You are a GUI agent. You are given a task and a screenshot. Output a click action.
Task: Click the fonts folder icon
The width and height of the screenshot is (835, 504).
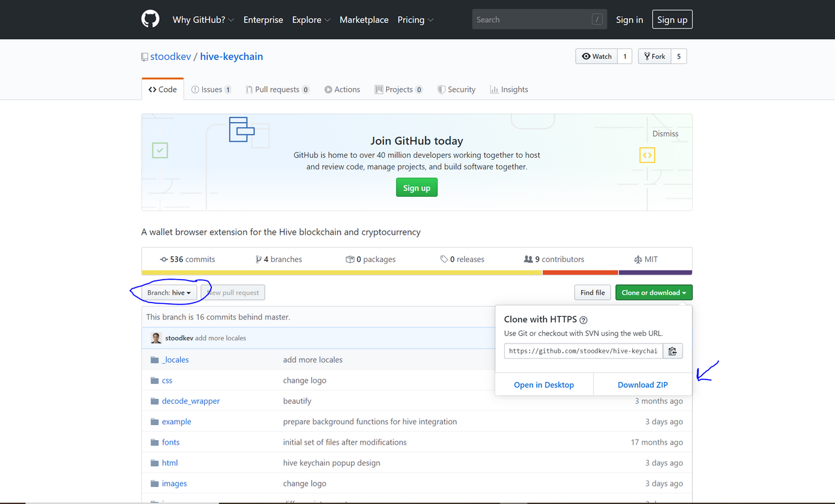click(x=155, y=442)
